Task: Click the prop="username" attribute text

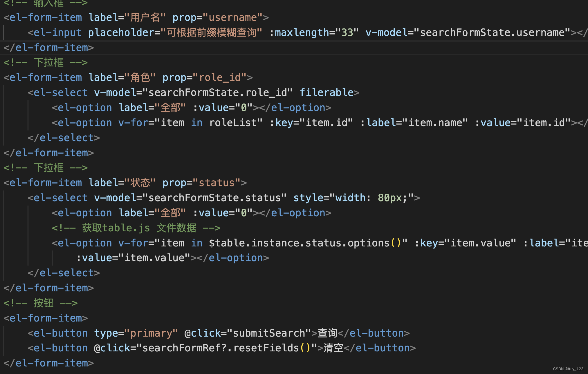Action: coord(217,18)
